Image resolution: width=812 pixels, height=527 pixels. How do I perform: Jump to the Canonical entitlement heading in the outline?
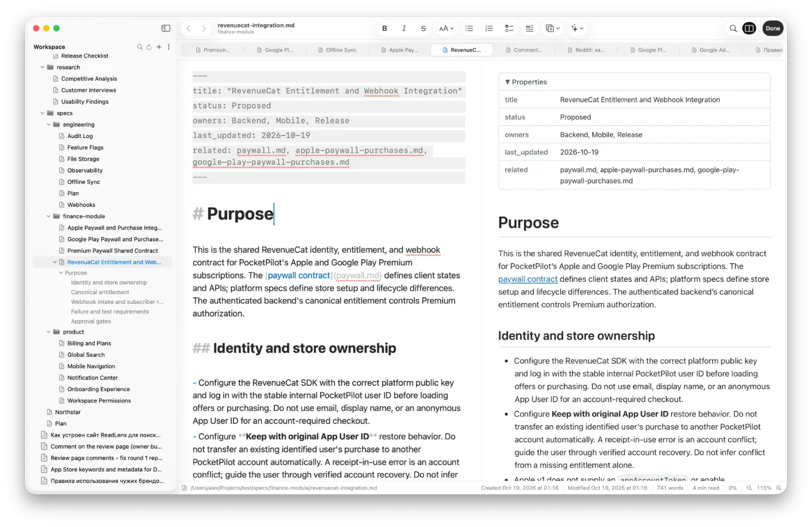click(x=100, y=293)
